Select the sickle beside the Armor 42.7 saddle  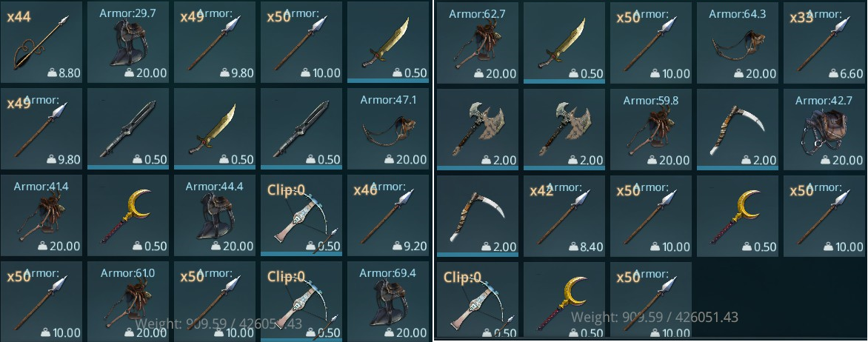[738, 128]
